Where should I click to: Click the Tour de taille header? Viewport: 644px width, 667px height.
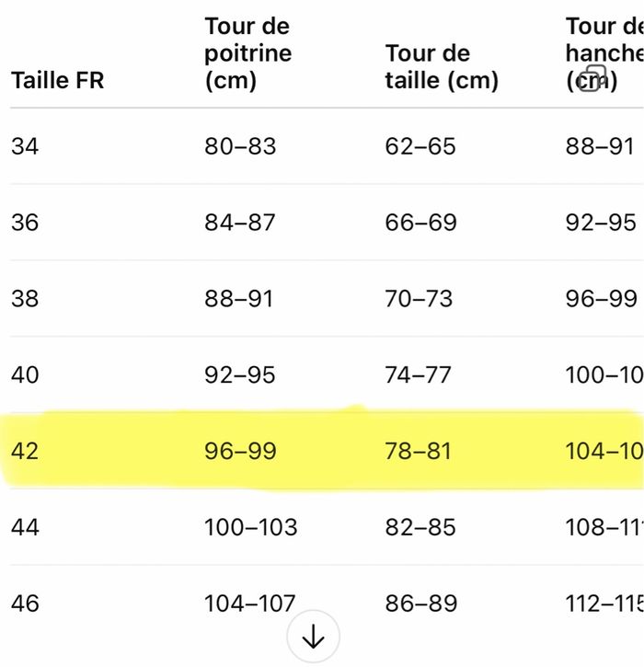(442, 67)
